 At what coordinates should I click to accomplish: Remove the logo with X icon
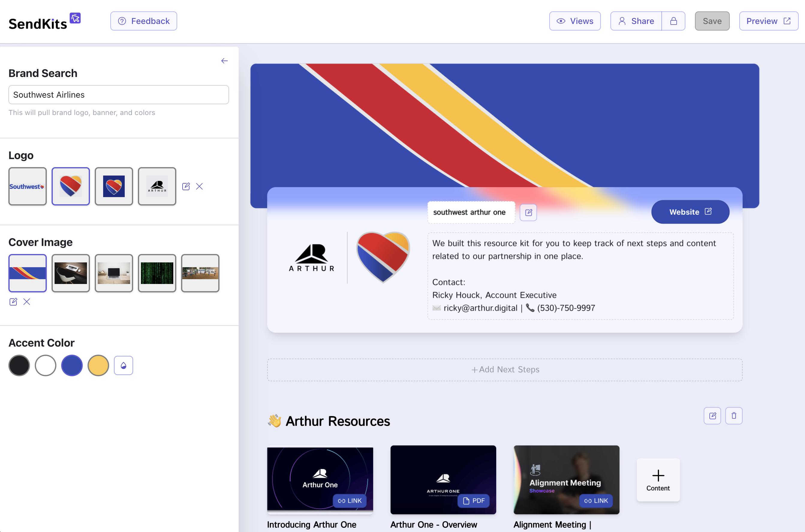click(199, 186)
